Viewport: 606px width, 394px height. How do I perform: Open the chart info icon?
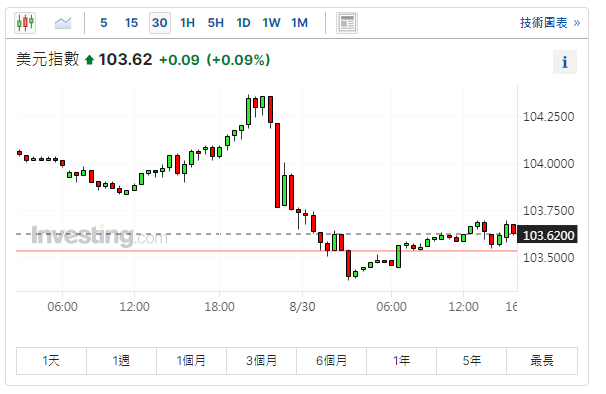coord(565,62)
